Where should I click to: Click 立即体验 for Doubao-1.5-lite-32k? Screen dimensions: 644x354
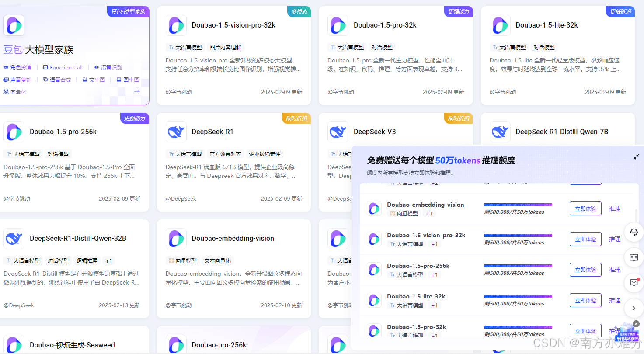click(x=585, y=300)
